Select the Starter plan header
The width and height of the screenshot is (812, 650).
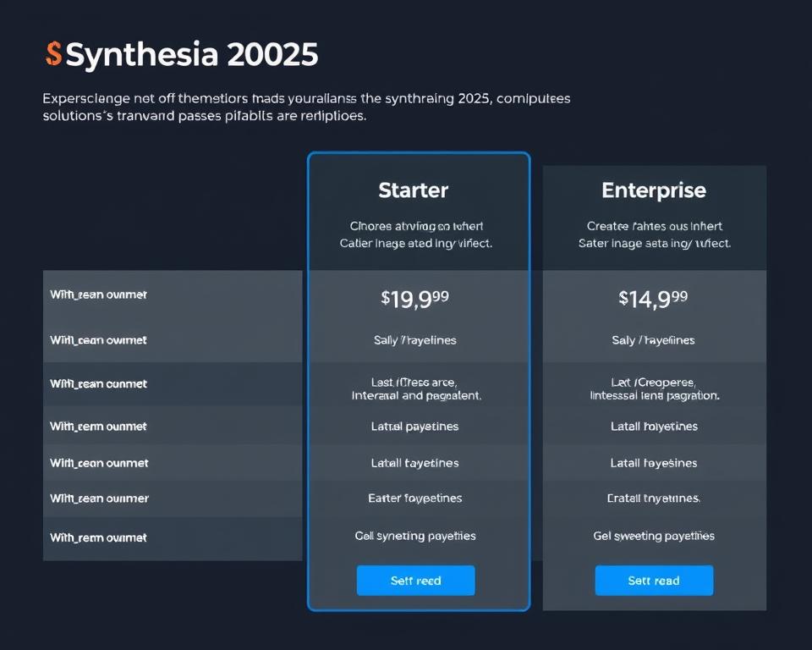coord(414,190)
